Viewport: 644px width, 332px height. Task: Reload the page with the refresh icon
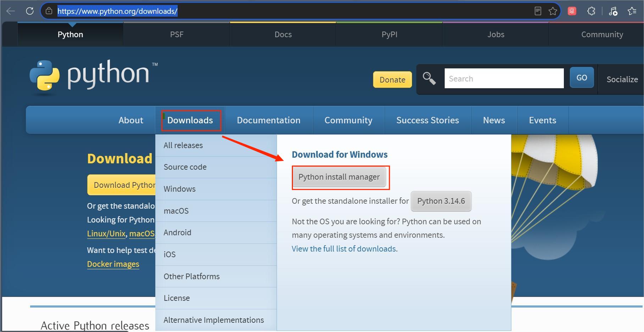coord(30,11)
